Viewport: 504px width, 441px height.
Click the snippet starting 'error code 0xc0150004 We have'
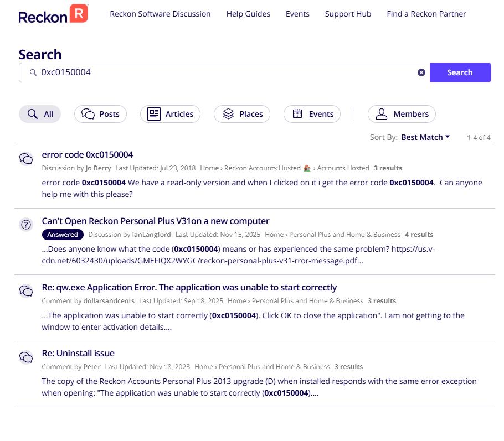[x=262, y=189]
